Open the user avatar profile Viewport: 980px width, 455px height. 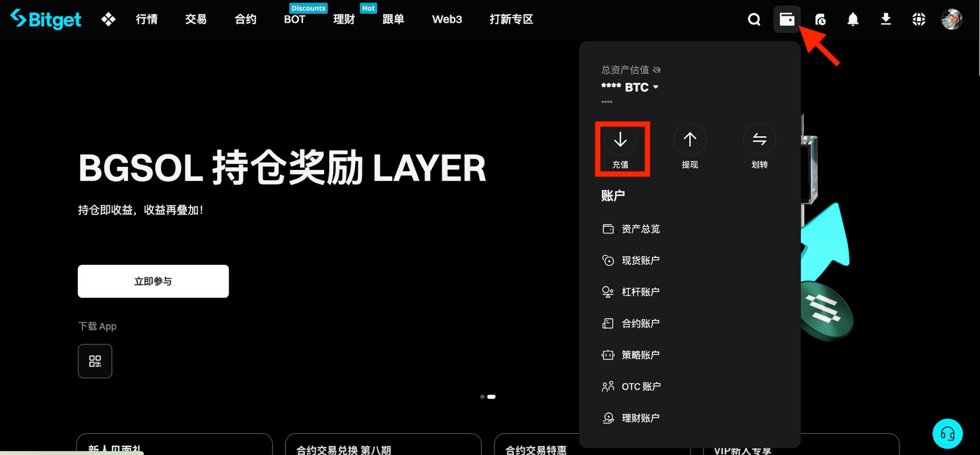[952, 19]
